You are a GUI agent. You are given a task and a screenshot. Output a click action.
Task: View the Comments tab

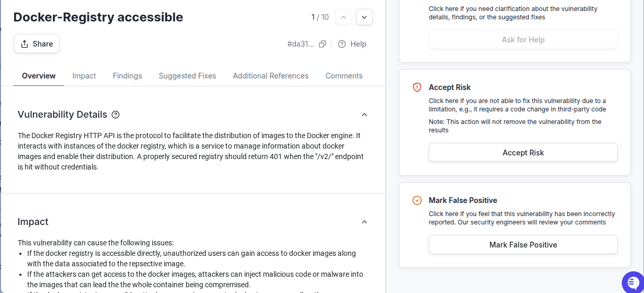[344, 76]
